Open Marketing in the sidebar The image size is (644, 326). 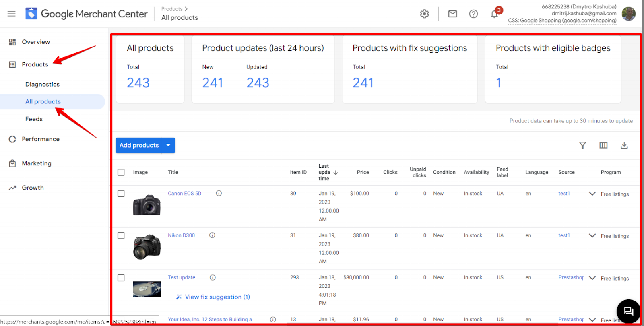pos(37,163)
